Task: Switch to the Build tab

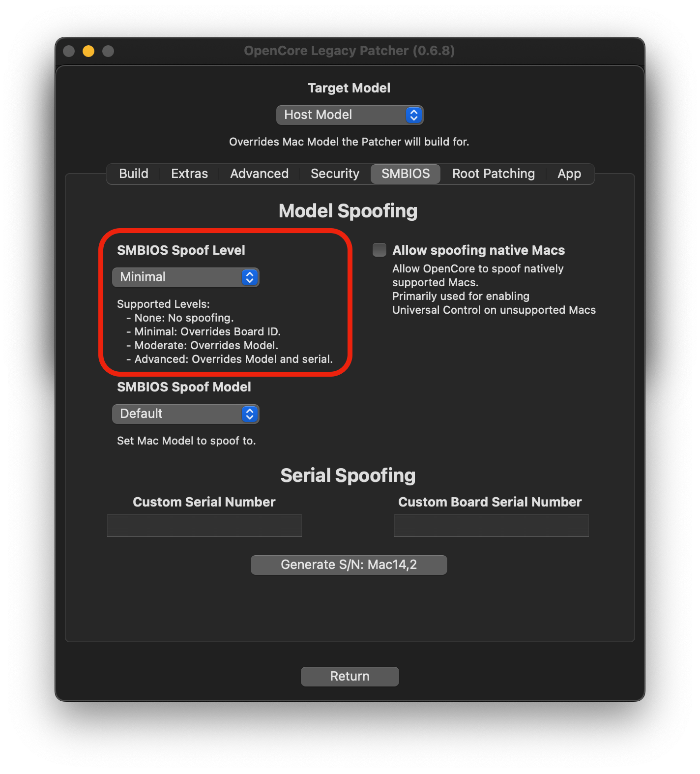Action: click(x=133, y=174)
